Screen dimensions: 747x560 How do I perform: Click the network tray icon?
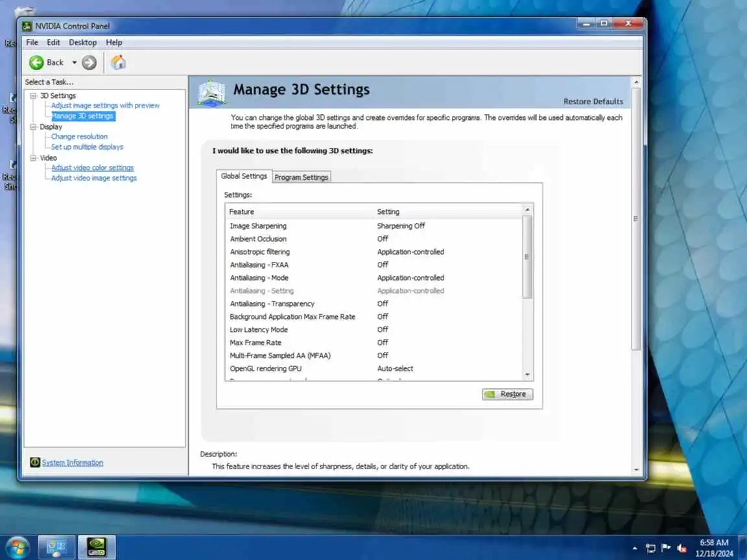(650, 548)
